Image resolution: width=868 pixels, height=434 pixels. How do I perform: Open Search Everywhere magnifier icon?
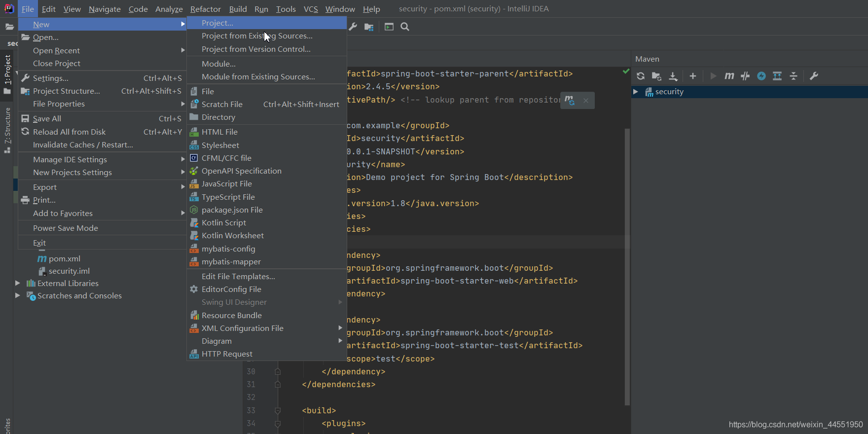click(x=405, y=27)
